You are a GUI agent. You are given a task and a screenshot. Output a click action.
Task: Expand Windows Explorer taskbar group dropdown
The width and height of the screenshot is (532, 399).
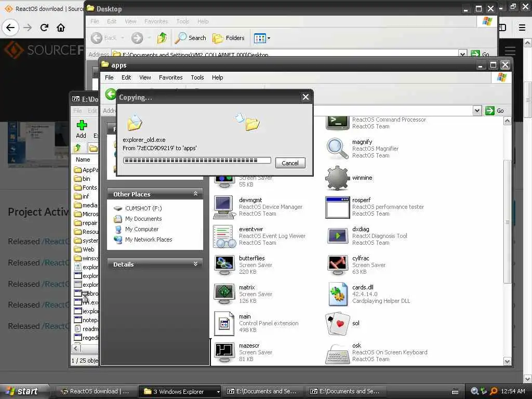(218, 392)
